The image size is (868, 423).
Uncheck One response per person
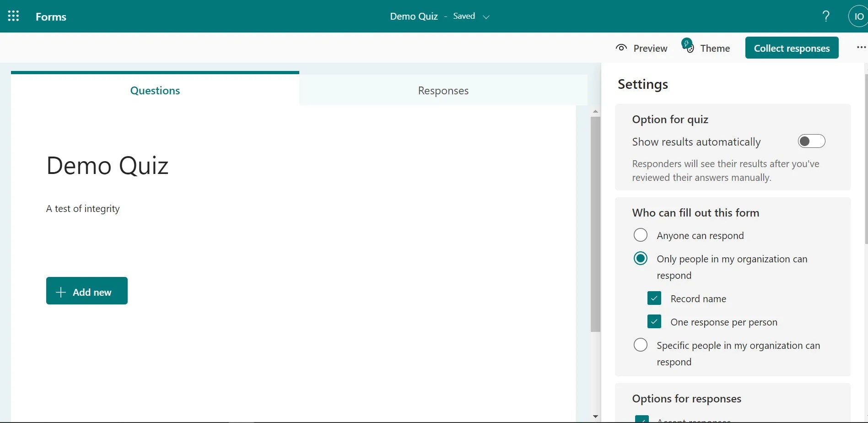654,321
